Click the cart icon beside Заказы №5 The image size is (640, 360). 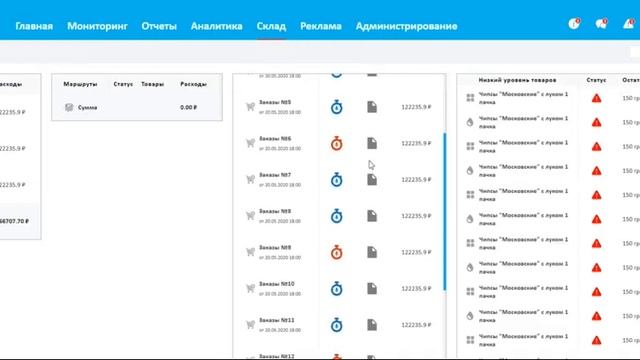point(250,107)
